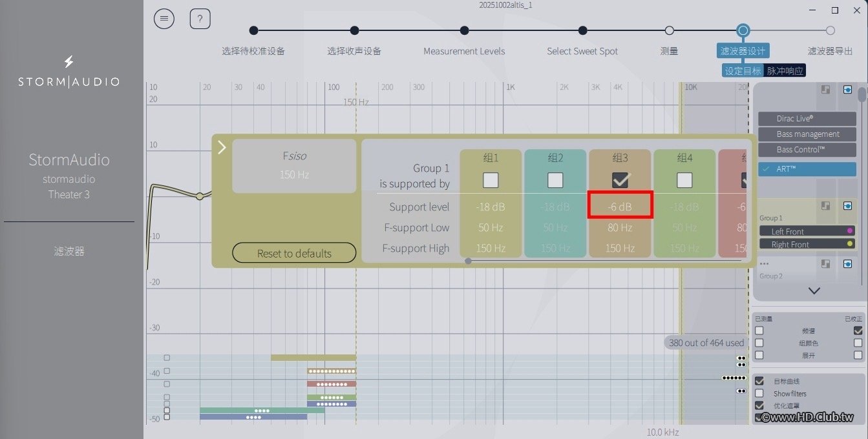Click the Group 2 target curve icon
The height and width of the screenshot is (439, 868).
click(x=847, y=264)
